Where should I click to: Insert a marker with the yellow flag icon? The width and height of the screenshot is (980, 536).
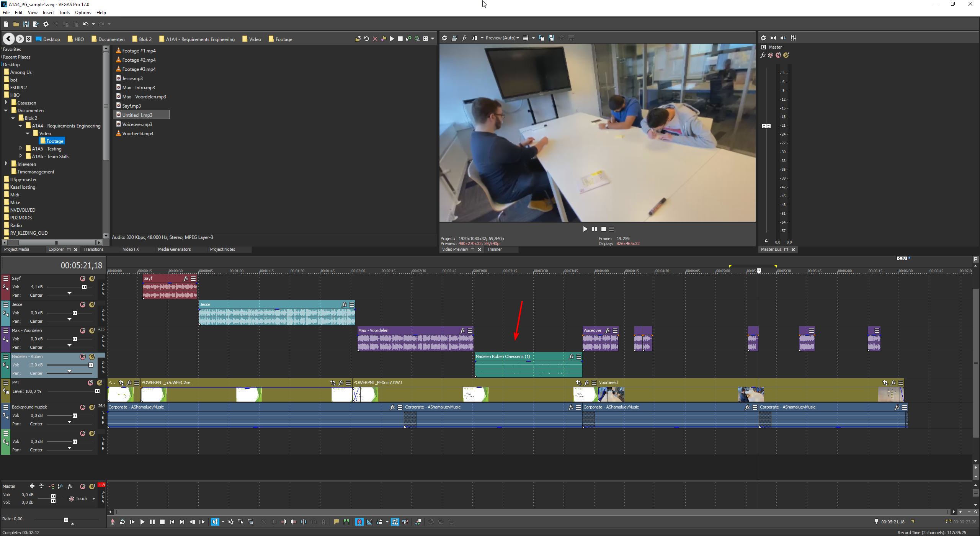pos(336,522)
